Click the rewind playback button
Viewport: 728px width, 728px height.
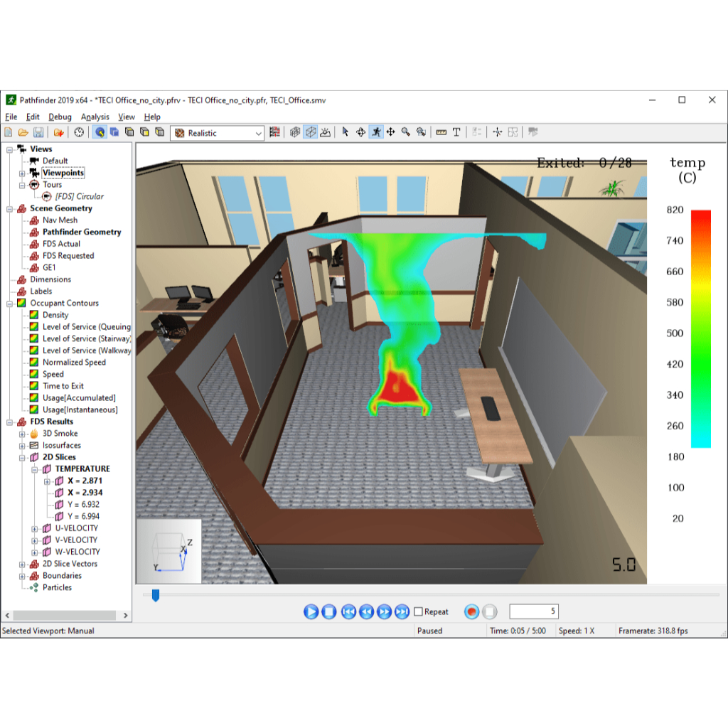click(366, 611)
